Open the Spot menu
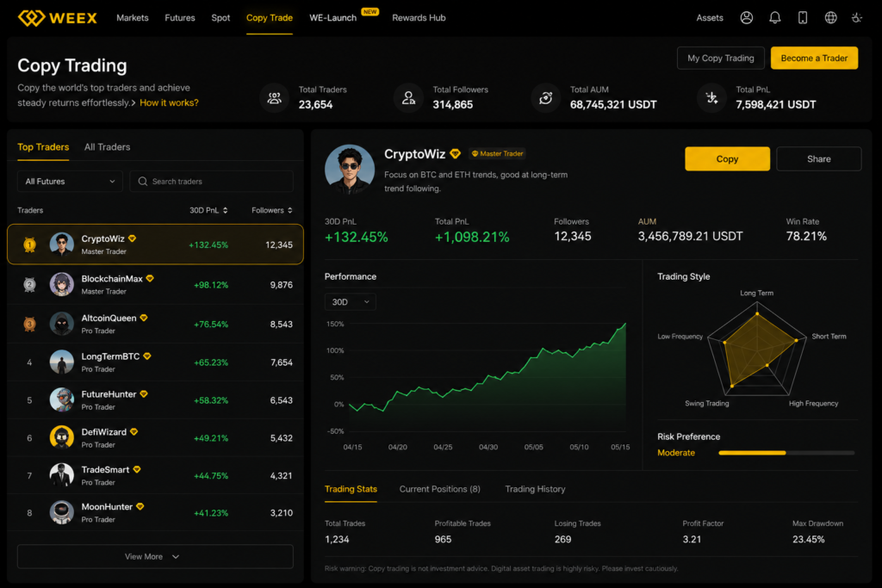 tap(220, 18)
